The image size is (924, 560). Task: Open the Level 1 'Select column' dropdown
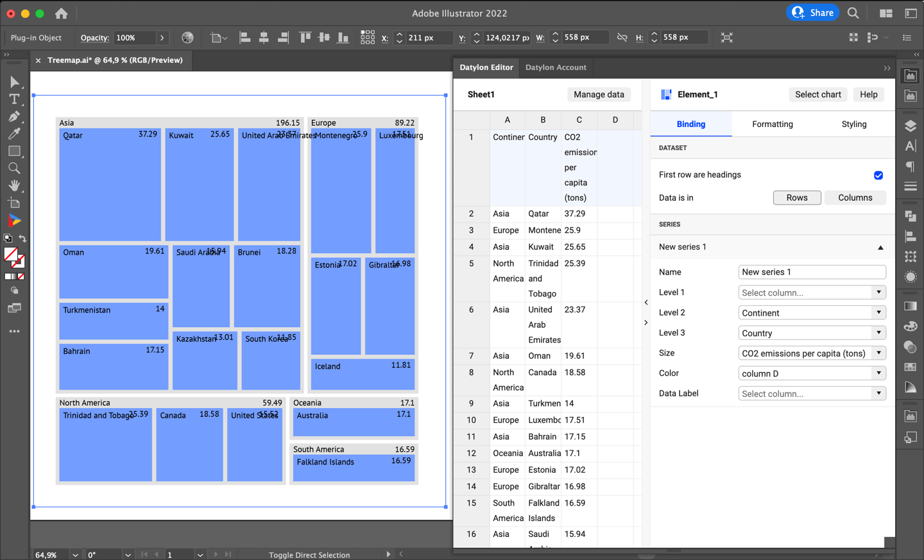click(x=812, y=292)
